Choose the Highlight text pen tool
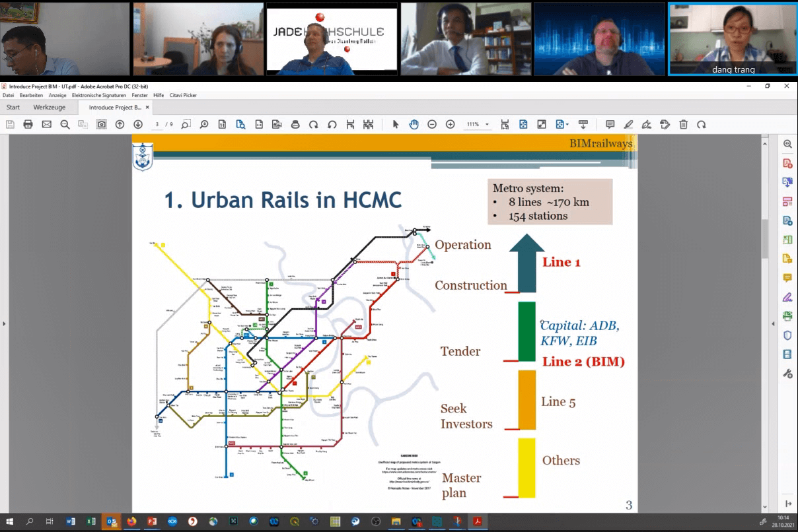The image size is (798, 532). [x=628, y=124]
